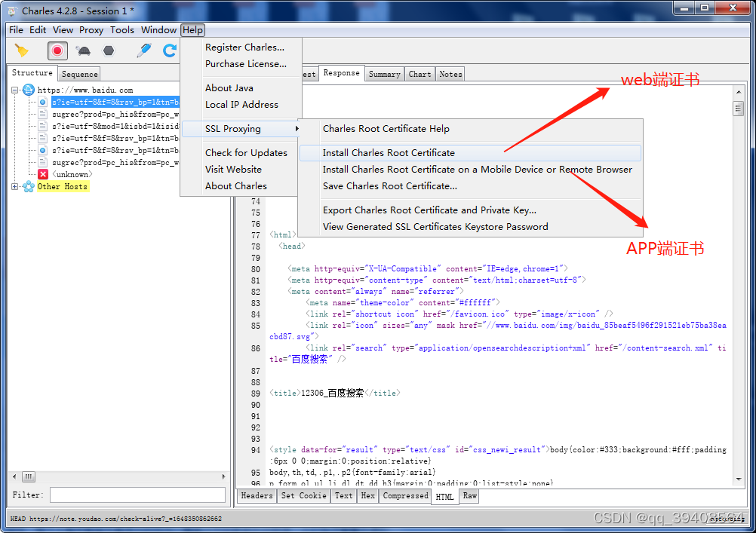Close the open Help menu

(193, 30)
